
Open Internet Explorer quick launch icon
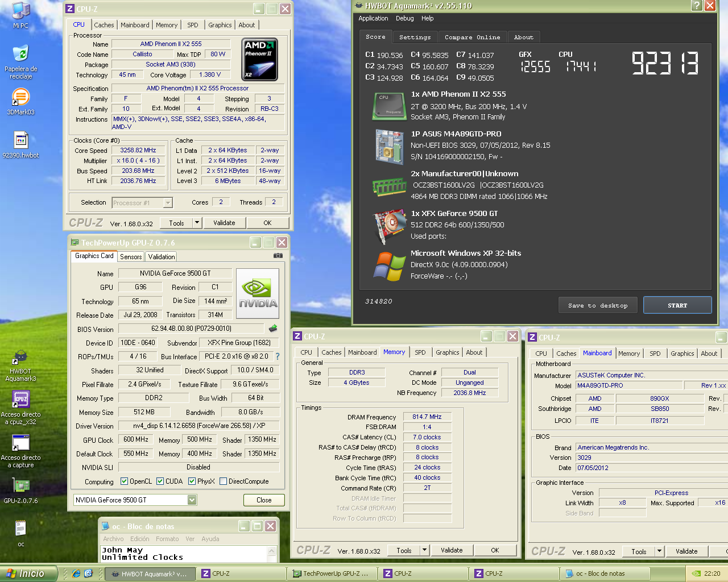click(76, 573)
